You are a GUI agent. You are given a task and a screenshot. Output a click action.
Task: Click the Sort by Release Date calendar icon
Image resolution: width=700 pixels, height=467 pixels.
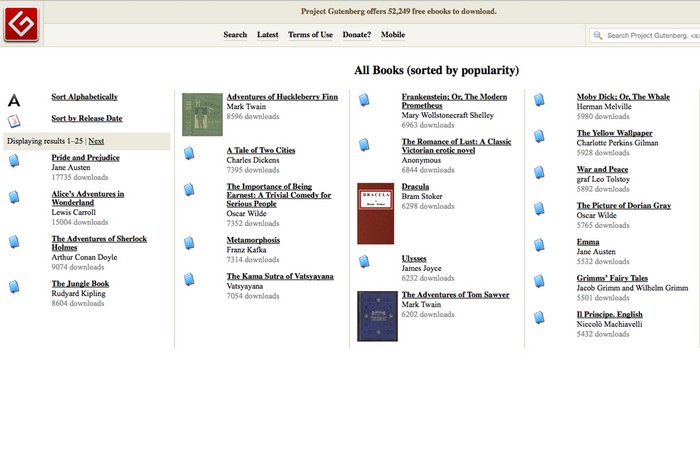pyautogui.click(x=14, y=121)
